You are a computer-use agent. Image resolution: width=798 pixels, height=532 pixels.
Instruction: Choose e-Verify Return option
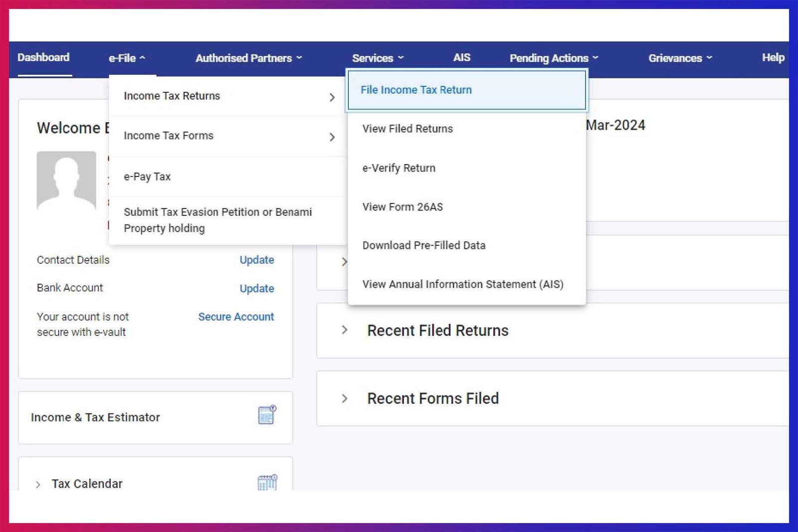coord(399,168)
